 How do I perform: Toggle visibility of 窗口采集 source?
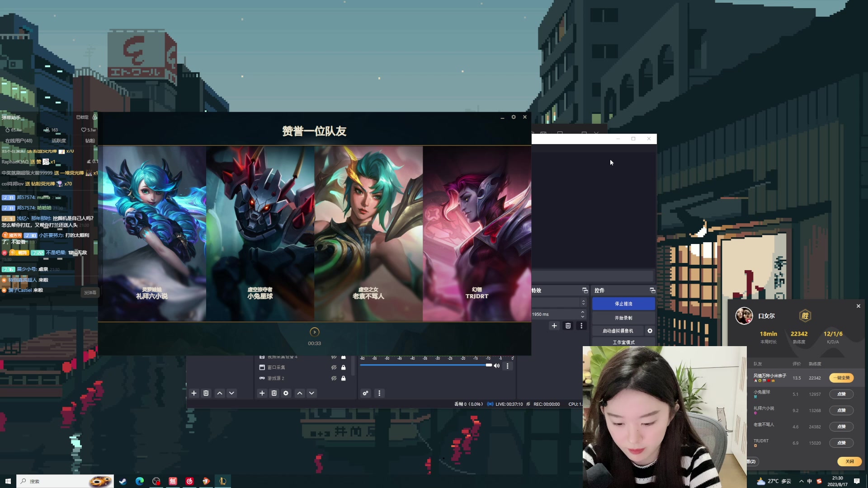click(x=334, y=367)
